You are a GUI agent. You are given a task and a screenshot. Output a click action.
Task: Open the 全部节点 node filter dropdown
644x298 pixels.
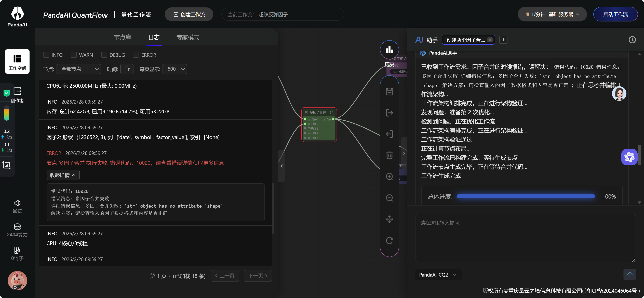(x=79, y=69)
